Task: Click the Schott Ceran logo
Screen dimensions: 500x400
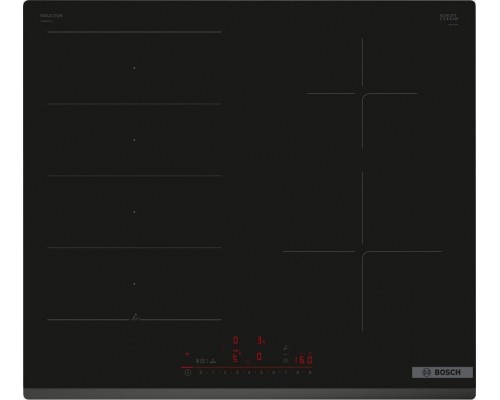Action: tap(449, 17)
